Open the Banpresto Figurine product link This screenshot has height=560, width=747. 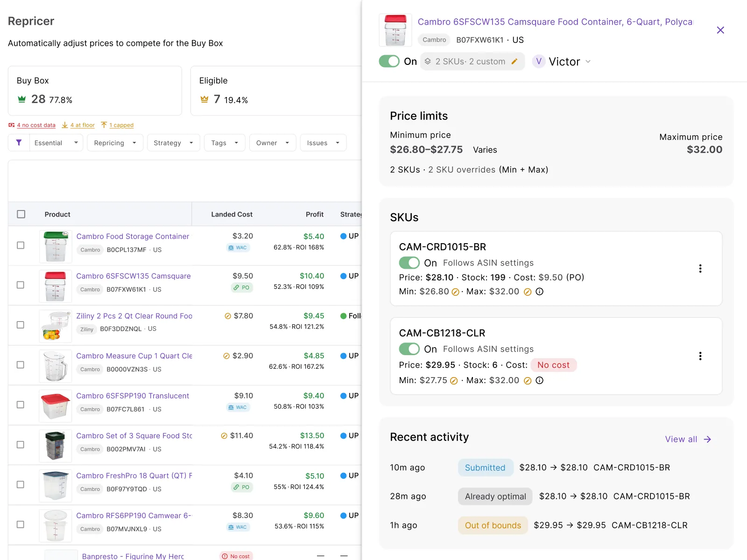tap(133, 556)
